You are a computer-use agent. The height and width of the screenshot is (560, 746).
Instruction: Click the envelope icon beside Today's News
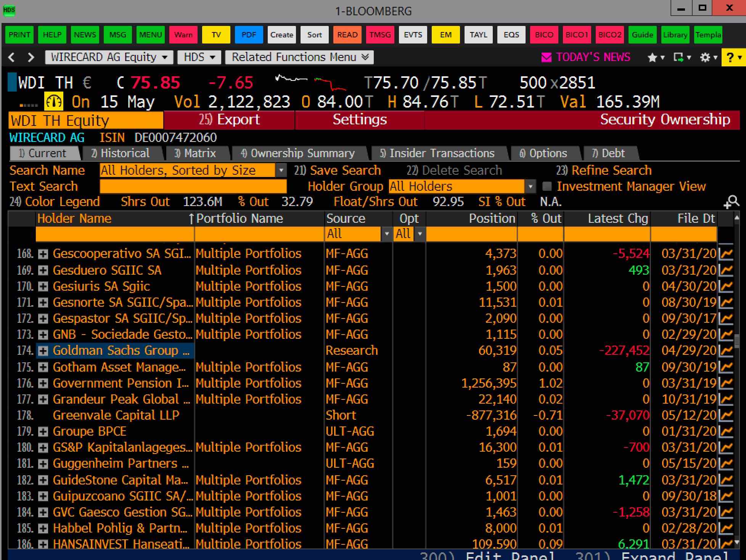(x=546, y=57)
